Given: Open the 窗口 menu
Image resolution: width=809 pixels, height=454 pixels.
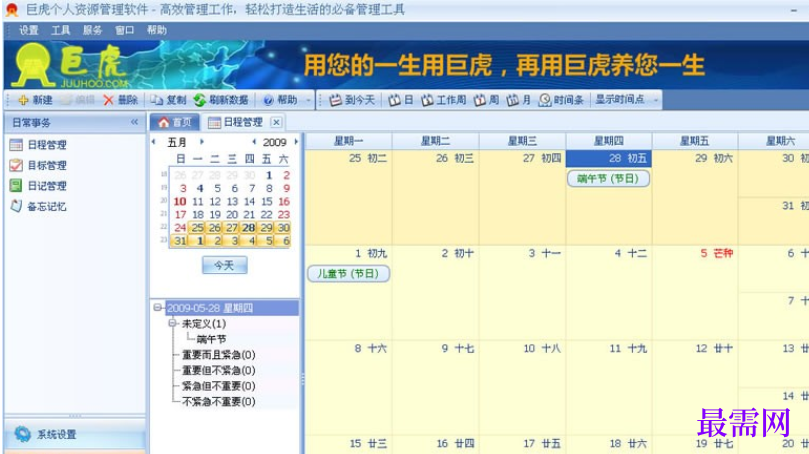Looking at the screenshot, I should tap(124, 30).
